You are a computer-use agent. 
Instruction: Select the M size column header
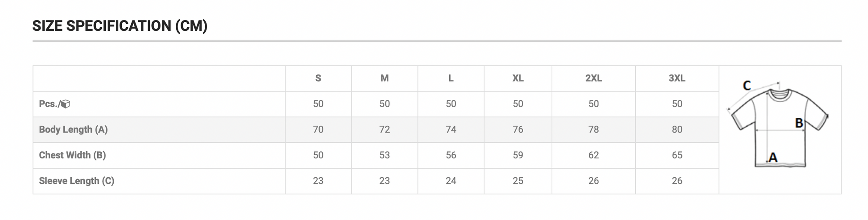click(384, 79)
